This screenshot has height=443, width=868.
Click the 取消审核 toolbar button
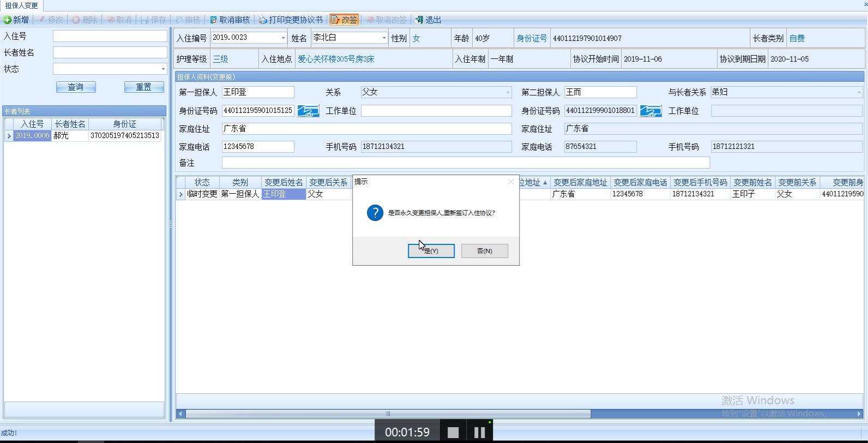230,20
